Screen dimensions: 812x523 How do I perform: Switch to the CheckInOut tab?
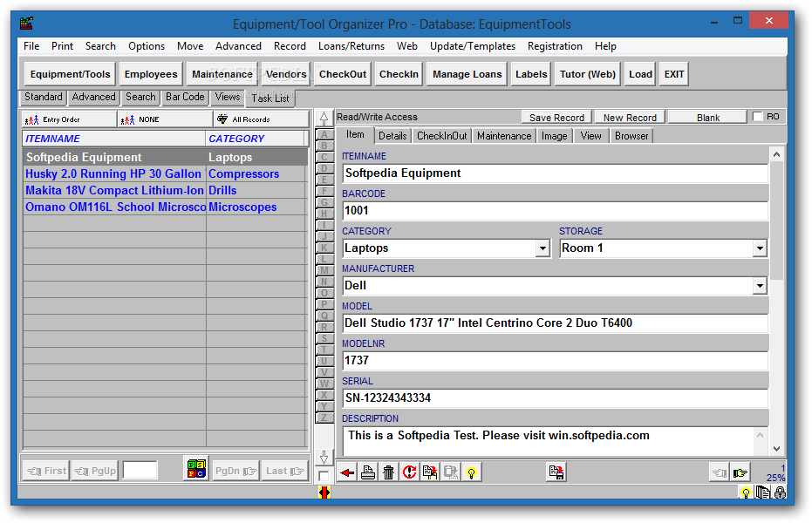coord(441,136)
